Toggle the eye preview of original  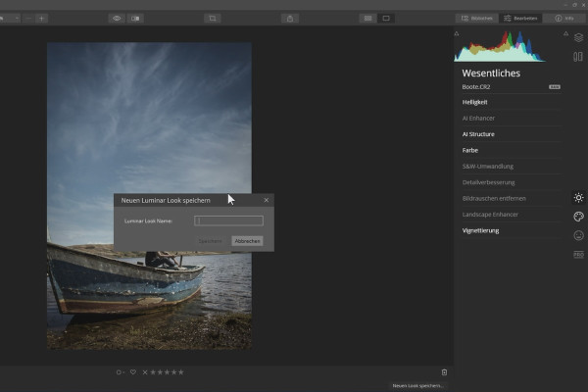(x=117, y=19)
